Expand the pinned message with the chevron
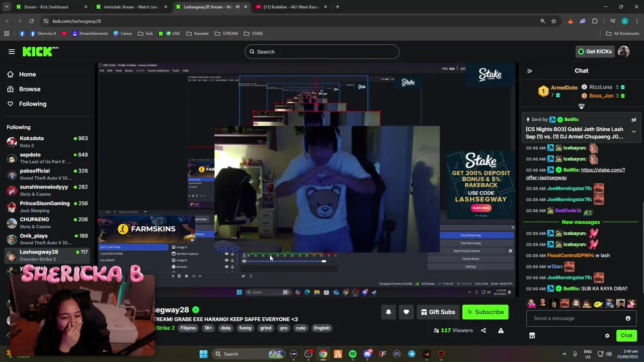This screenshot has width=644, height=362. coord(633,132)
